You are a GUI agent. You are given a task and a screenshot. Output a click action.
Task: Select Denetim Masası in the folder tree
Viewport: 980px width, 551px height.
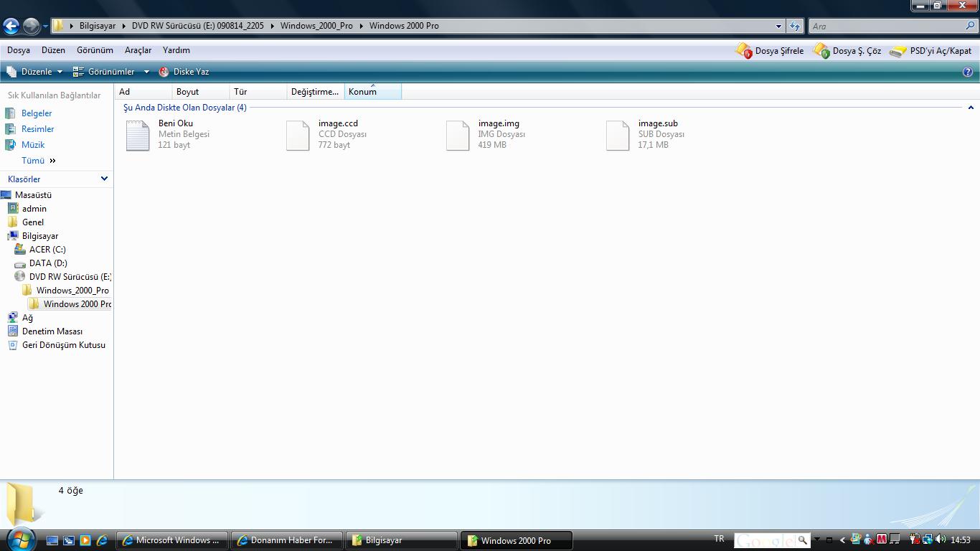click(52, 331)
